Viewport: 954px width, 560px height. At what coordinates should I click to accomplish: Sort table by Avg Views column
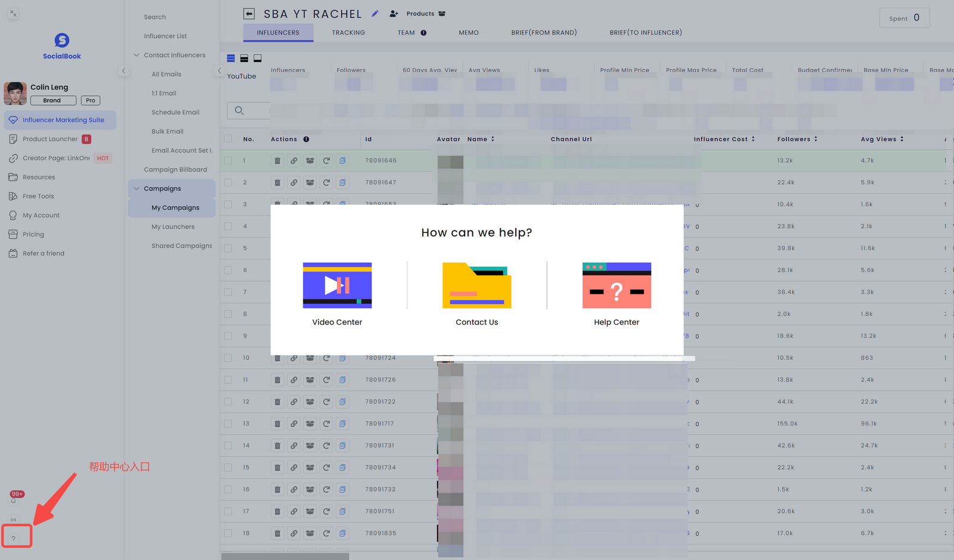(x=902, y=139)
